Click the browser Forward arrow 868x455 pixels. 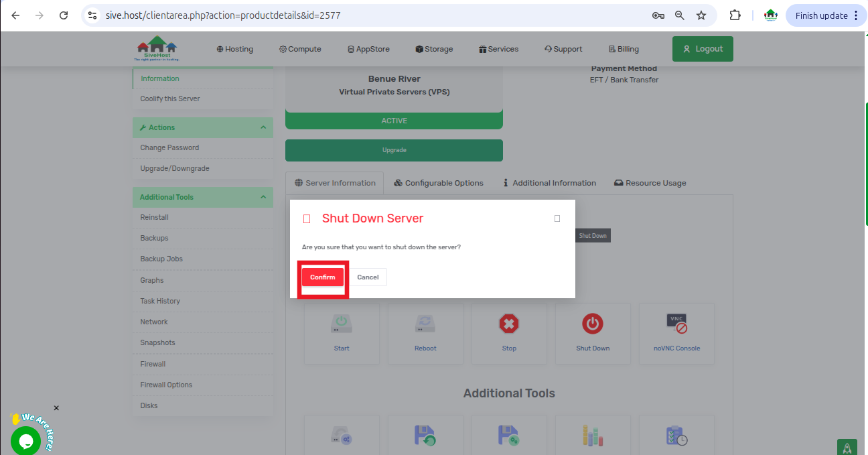(x=40, y=15)
